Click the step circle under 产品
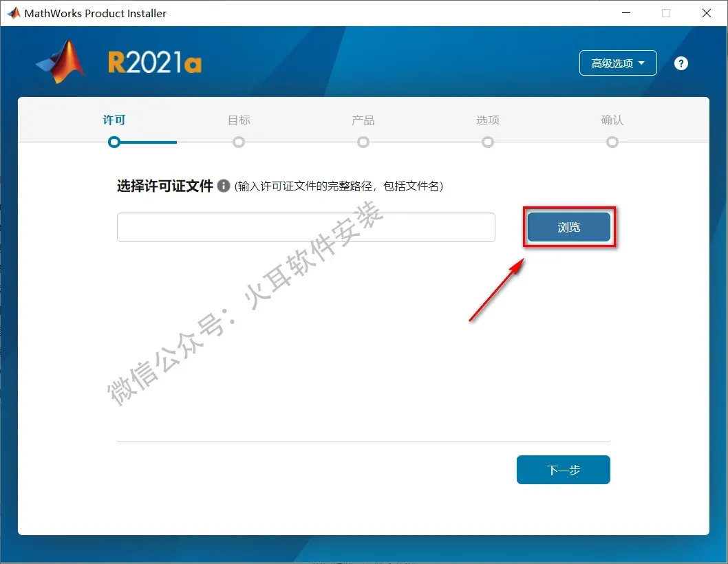 (x=363, y=142)
